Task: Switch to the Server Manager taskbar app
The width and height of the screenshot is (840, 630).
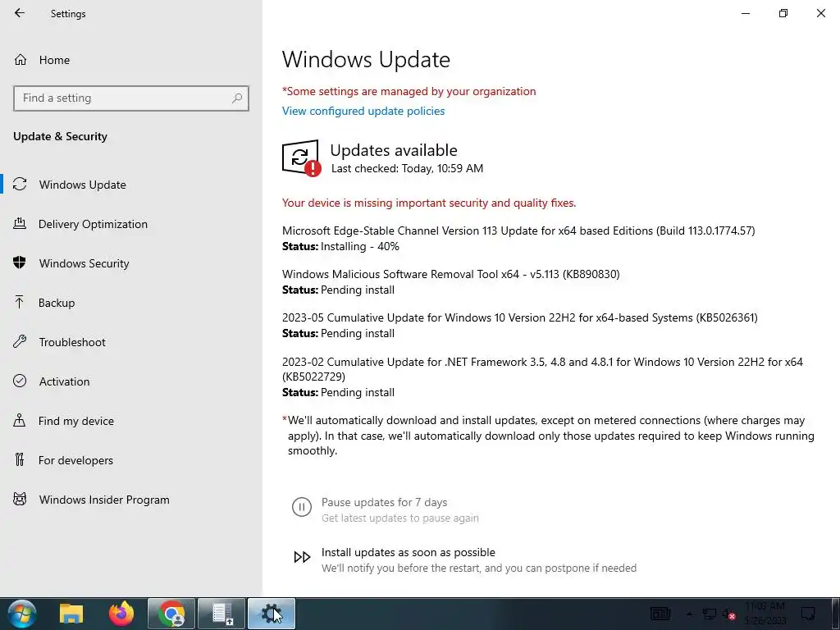Action: point(221,614)
